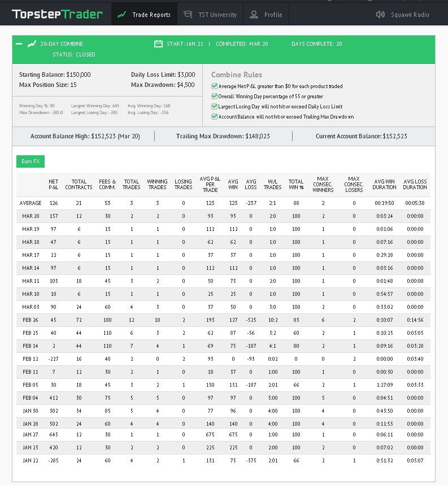Click the Squawk Radio speaker icon

[x=380, y=15]
